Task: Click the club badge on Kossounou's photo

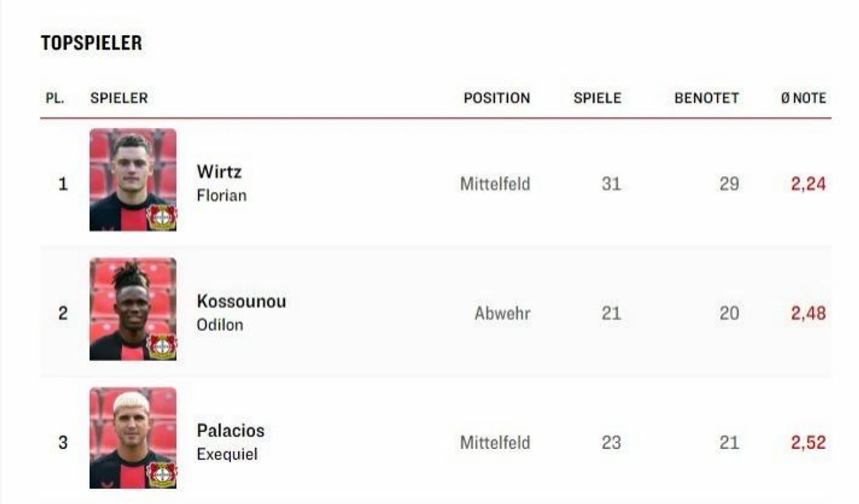Action: pyautogui.click(x=162, y=346)
